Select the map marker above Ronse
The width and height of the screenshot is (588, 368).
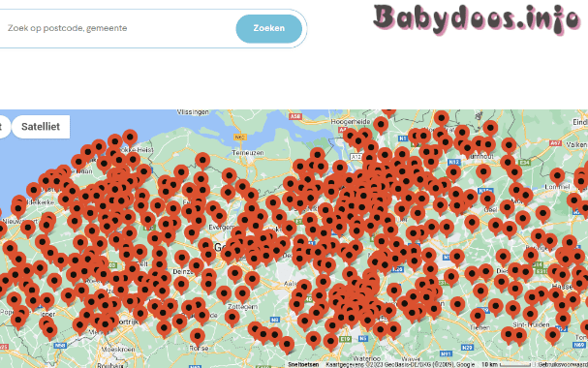[198, 336]
